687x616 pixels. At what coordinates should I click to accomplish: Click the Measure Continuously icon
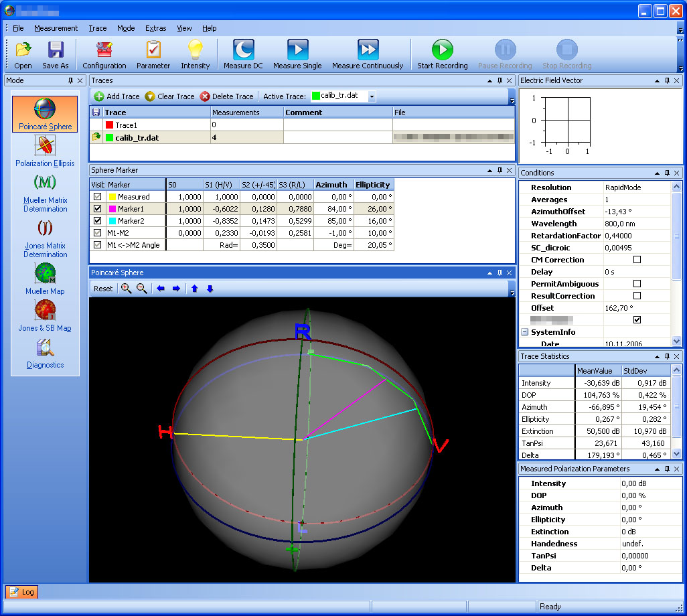368,49
